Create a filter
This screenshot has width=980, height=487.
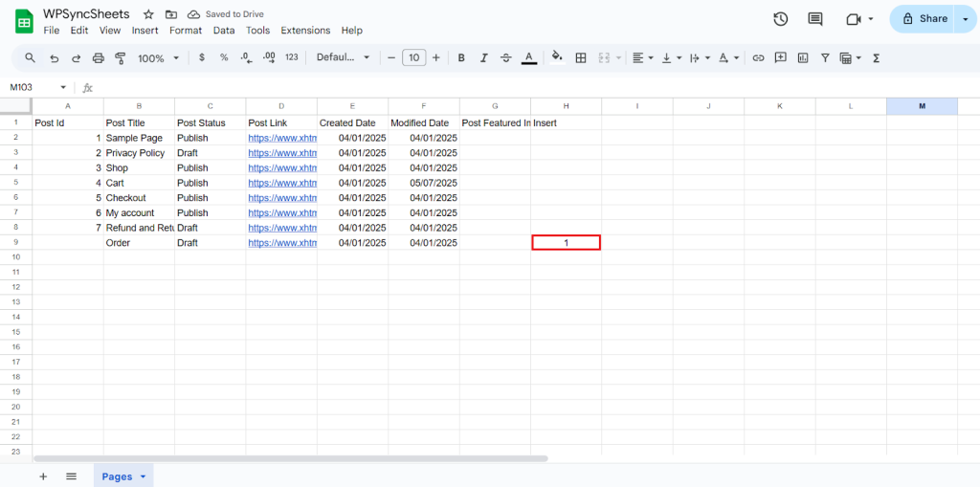point(825,58)
